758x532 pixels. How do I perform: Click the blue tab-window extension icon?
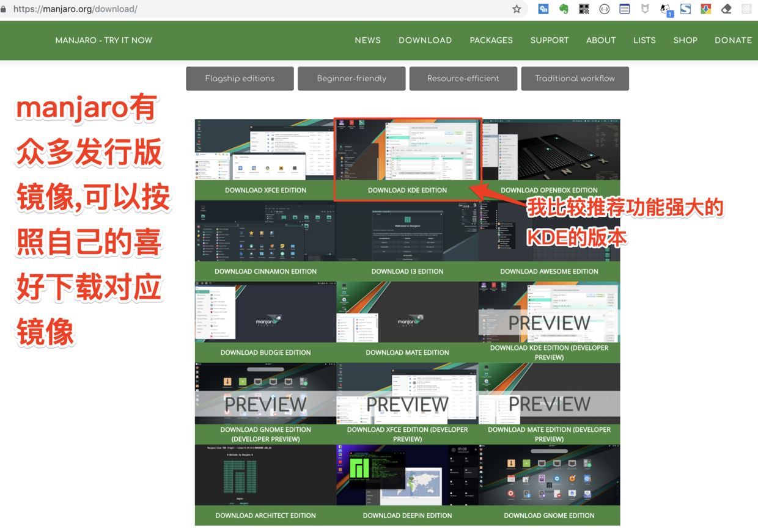(x=624, y=9)
